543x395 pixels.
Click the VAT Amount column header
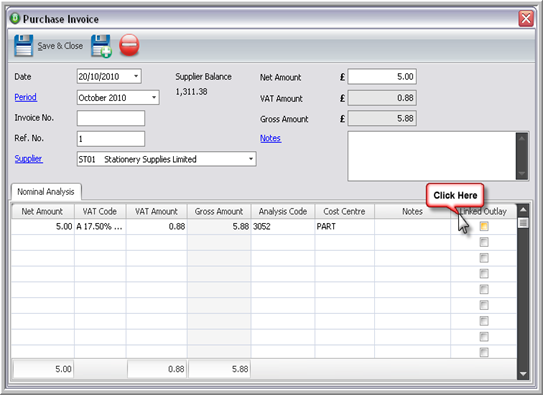(157, 211)
